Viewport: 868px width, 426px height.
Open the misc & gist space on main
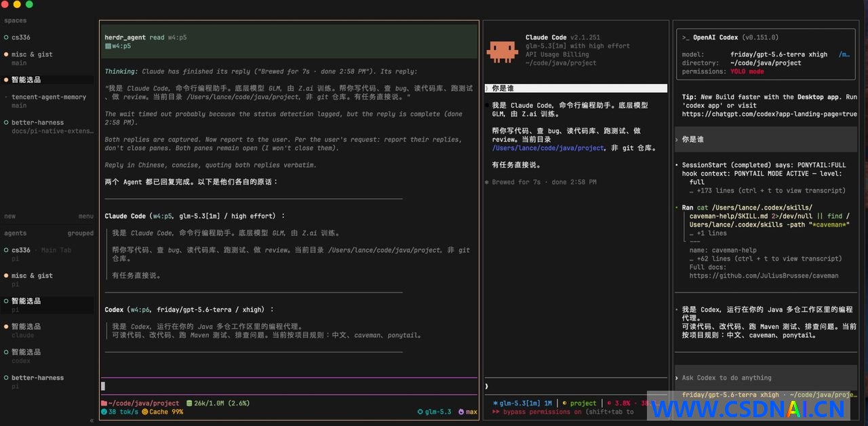coord(47,58)
